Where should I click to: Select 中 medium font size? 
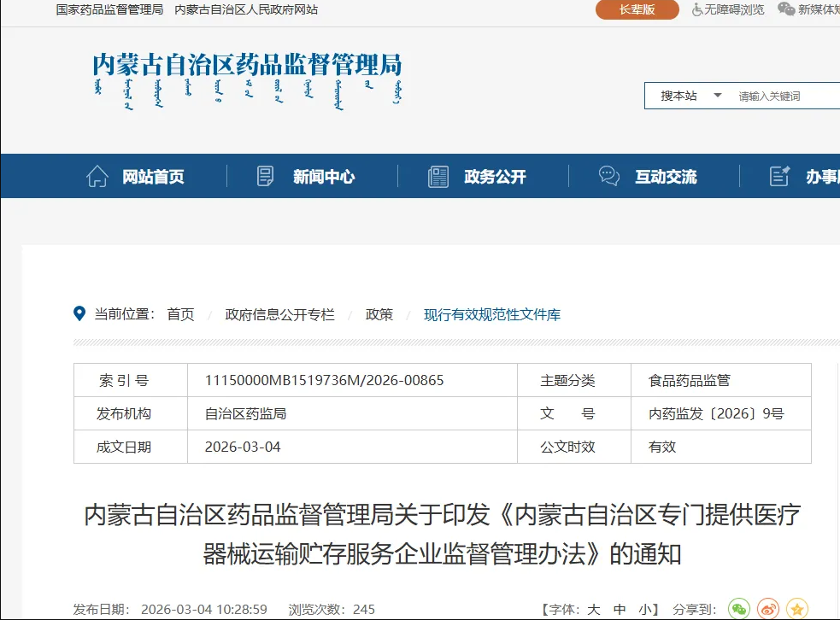click(x=620, y=610)
